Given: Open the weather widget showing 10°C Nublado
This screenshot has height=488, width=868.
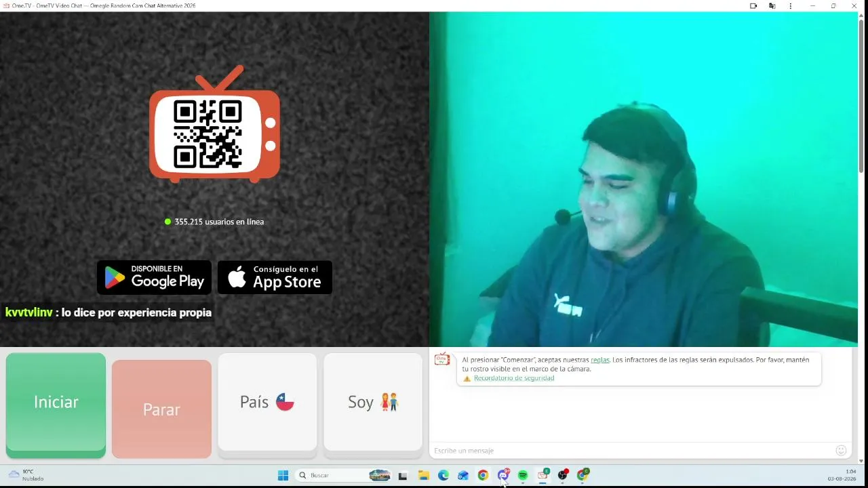Looking at the screenshot, I should pos(26,475).
